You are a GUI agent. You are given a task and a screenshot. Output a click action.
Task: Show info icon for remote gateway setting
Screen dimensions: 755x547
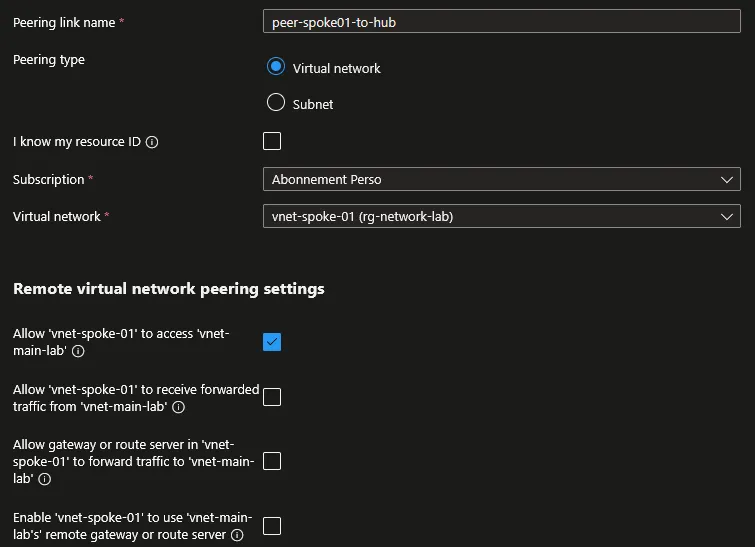[237, 535]
